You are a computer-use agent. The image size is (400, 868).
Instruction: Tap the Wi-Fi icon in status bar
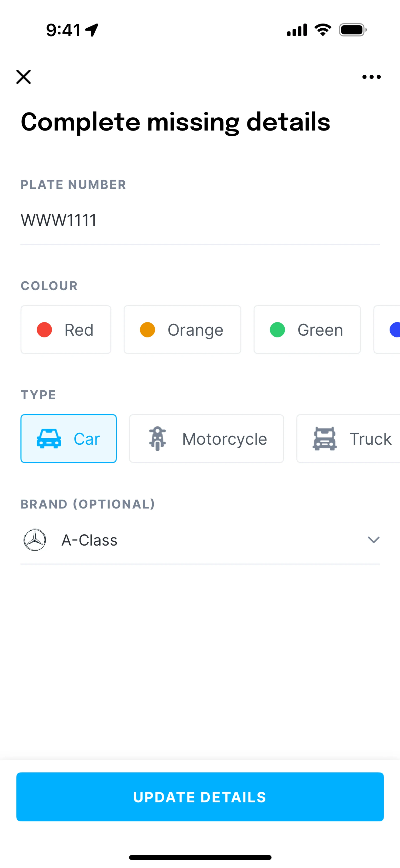point(322,30)
